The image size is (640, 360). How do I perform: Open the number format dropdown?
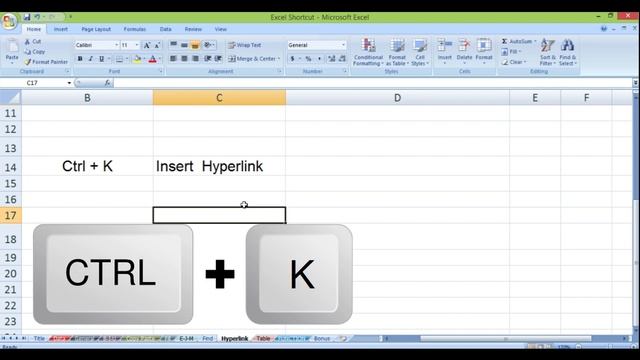(x=343, y=45)
